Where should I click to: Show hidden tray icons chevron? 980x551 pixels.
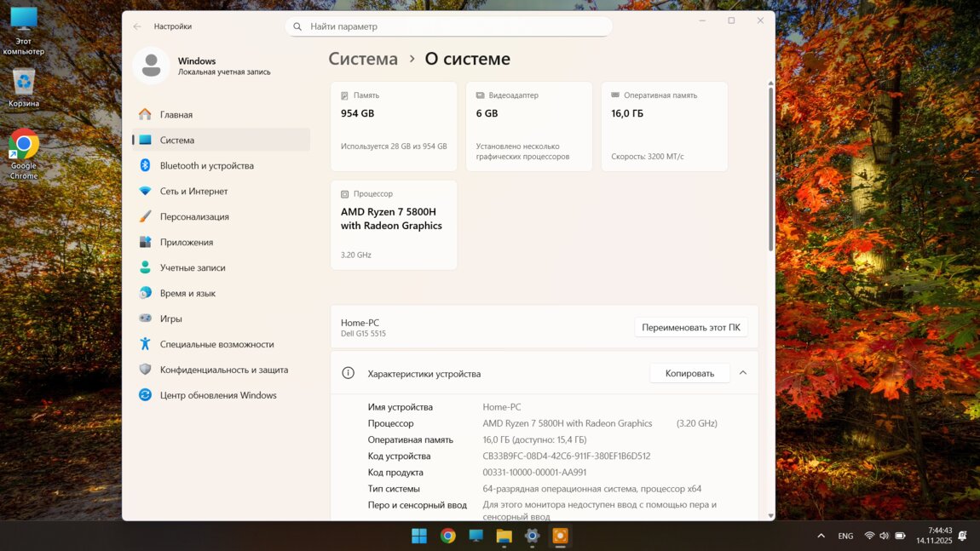(821, 536)
